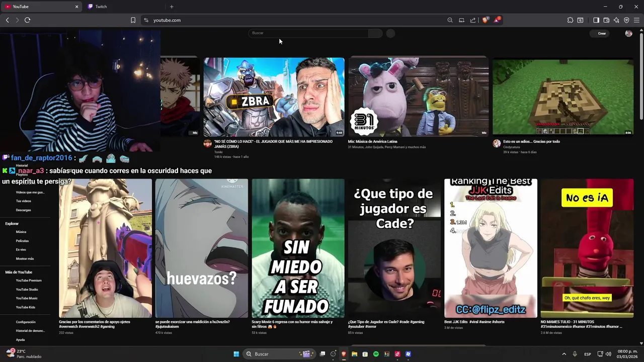Open YouTube Premium link
The image size is (644, 362).
tap(29, 281)
